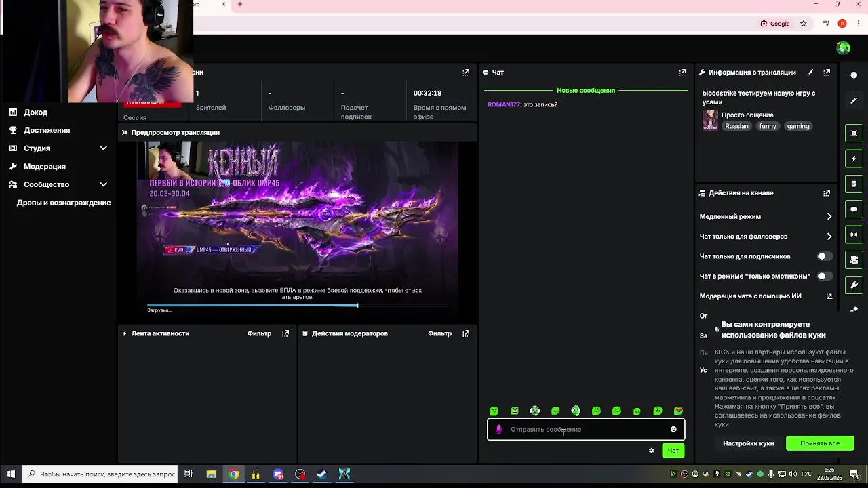Open the green profile avatar menu
868x488 pixels.
pyautogui.click(x=843, y=47)
